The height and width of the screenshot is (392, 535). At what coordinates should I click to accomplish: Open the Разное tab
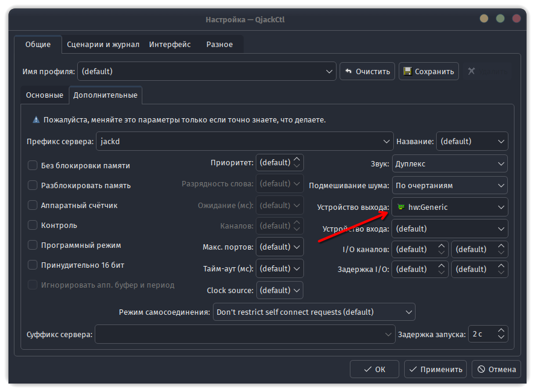220,45
